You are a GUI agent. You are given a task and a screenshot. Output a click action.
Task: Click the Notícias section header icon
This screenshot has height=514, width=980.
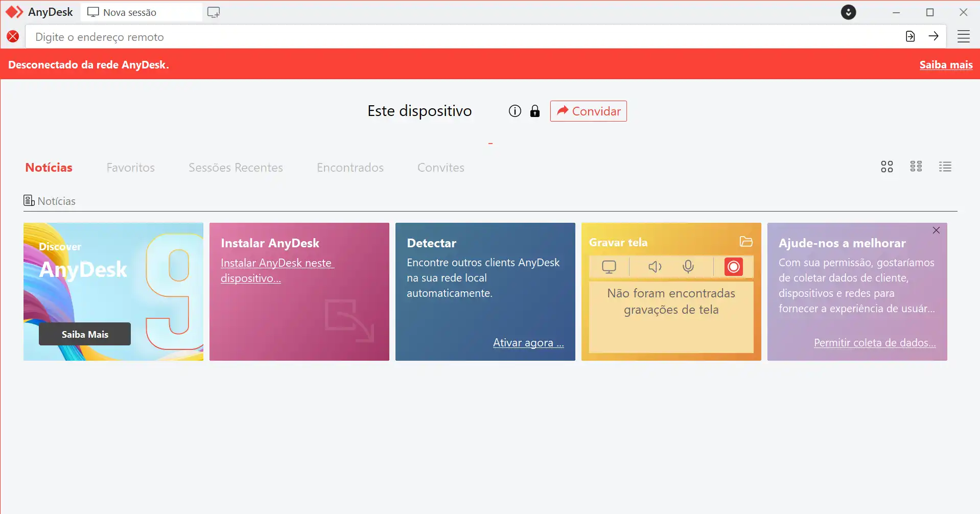pos(29,200)
